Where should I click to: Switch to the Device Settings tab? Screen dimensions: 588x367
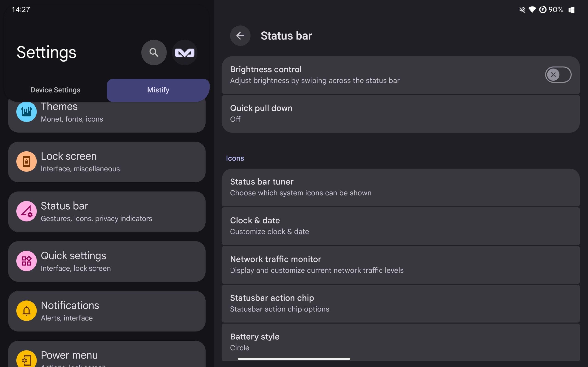55,90
